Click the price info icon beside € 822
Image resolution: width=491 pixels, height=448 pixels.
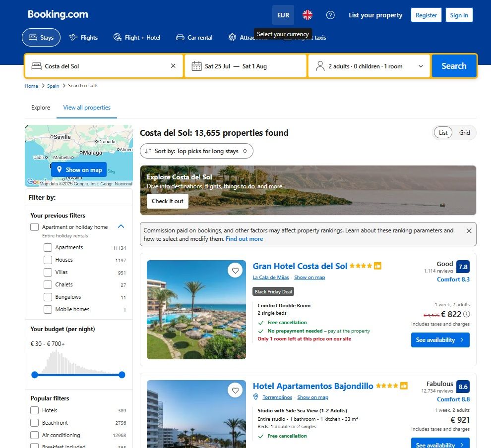466,314
